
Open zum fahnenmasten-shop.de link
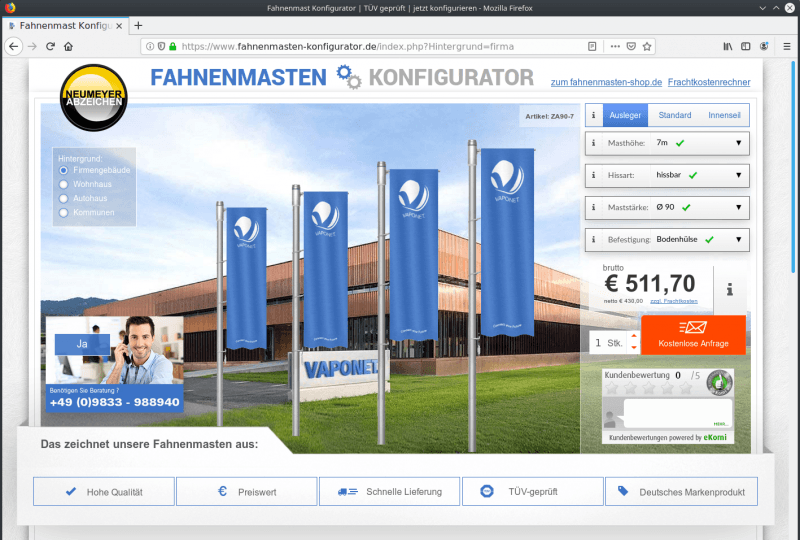606,82
